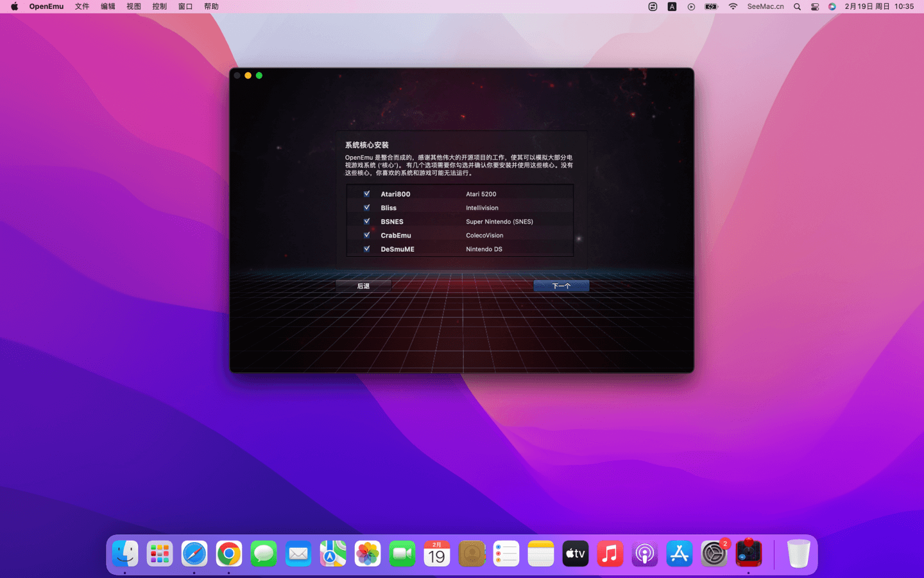This screenshot has width=924, height=578.
Task: Open the Trash from the Dock
Action: coord(798,554)
